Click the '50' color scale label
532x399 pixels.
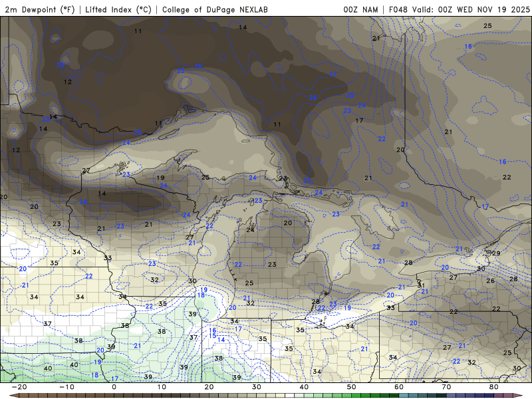tap(352, 387)
